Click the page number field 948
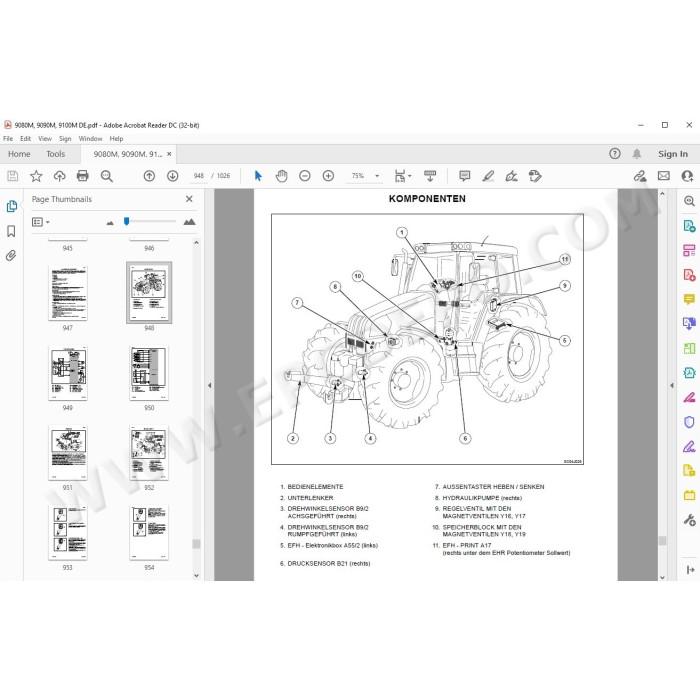 (x=198, y=176)
